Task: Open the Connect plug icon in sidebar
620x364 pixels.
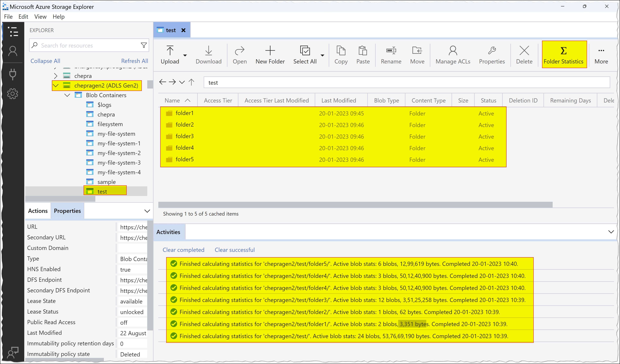Action: pyautogui.click(x=13, y=74)
